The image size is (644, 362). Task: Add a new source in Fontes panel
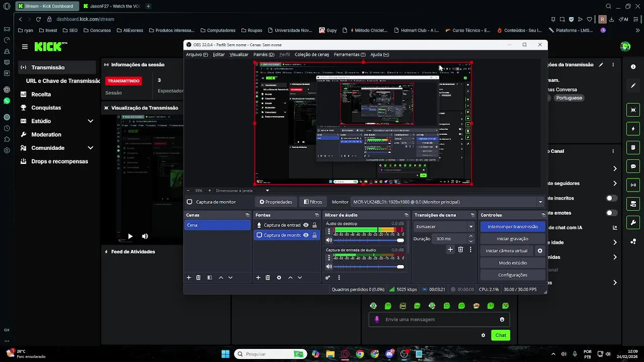[x=258, y=278]
